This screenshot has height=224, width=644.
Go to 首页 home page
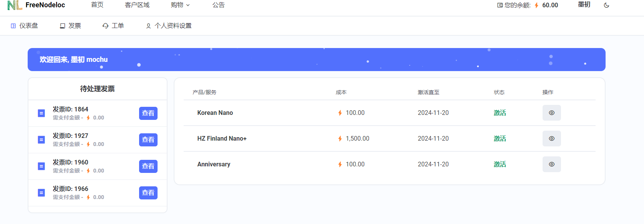[x=97, y=5]
